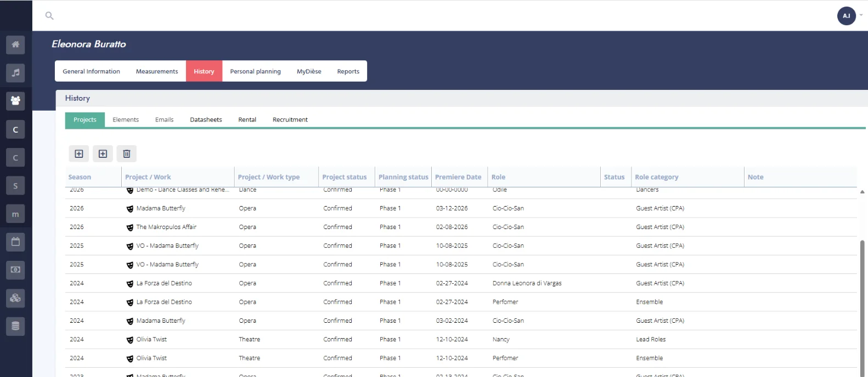Open the calendar icon in sidebar
Viewport: 868px width, 377px height.
15,242
